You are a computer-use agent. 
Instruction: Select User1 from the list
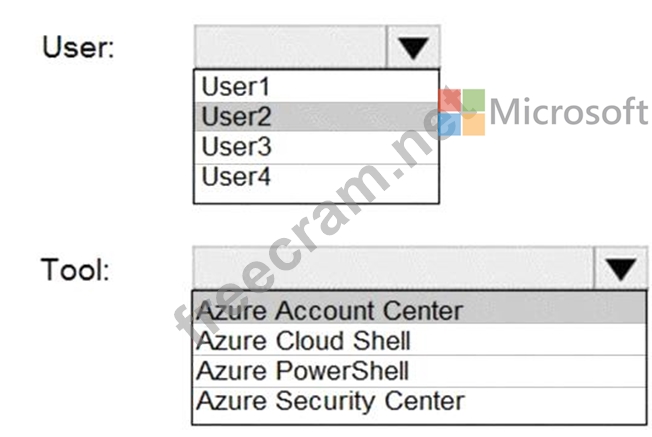click(x=316, y=86)
